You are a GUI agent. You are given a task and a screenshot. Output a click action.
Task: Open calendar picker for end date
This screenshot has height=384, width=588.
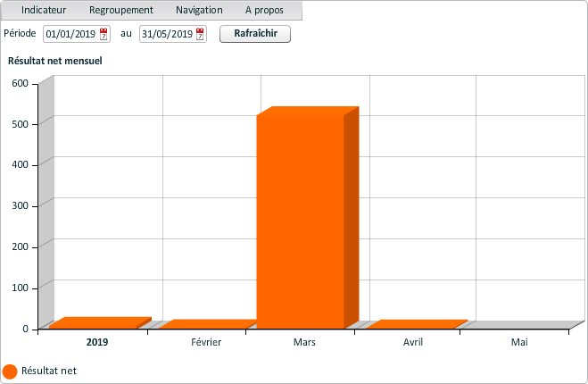[x=200, y=34]
